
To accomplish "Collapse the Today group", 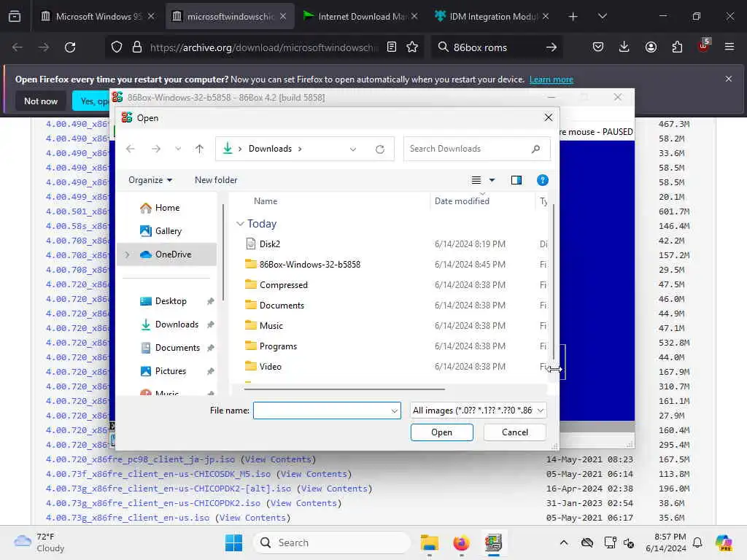I will click(240, 224).
